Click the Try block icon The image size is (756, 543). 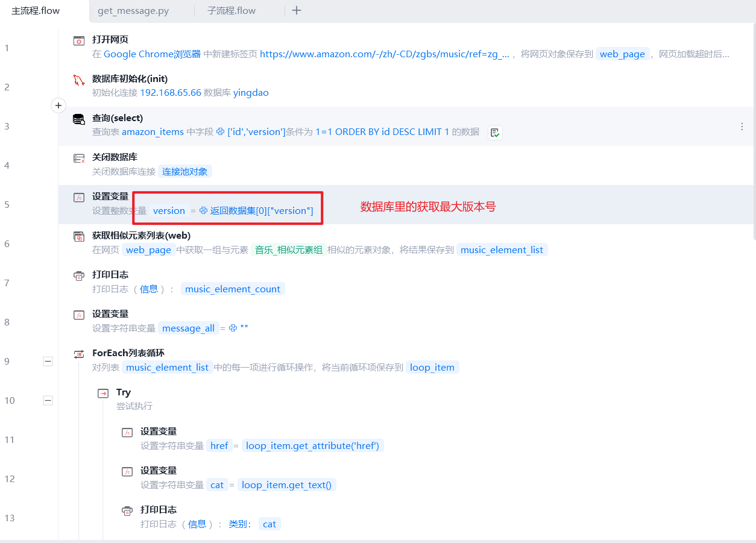click(x=103, y=393)
